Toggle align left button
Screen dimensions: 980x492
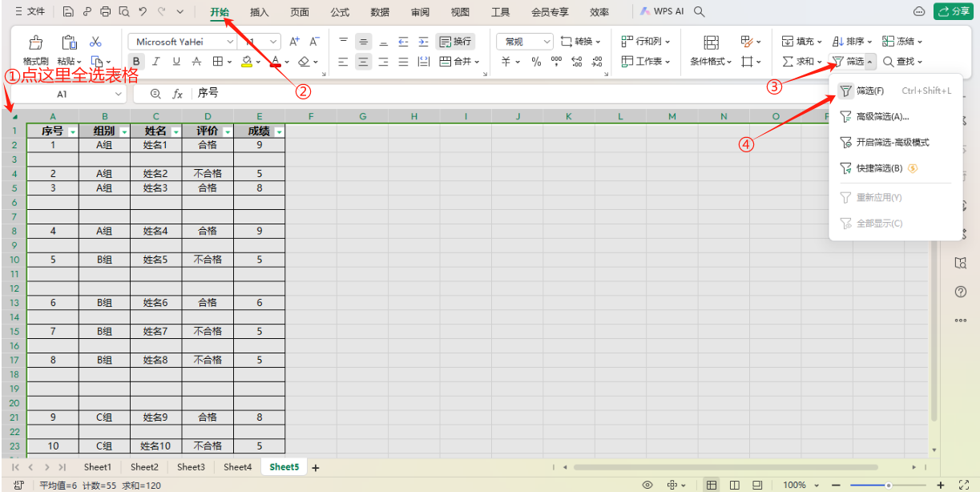pyautogui.click(x=344, y=62)
